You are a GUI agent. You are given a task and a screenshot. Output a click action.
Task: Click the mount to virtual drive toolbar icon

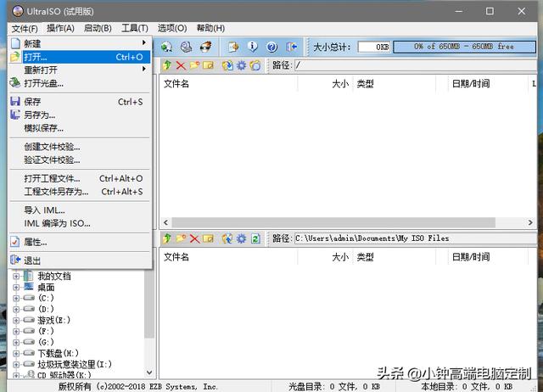166,47
